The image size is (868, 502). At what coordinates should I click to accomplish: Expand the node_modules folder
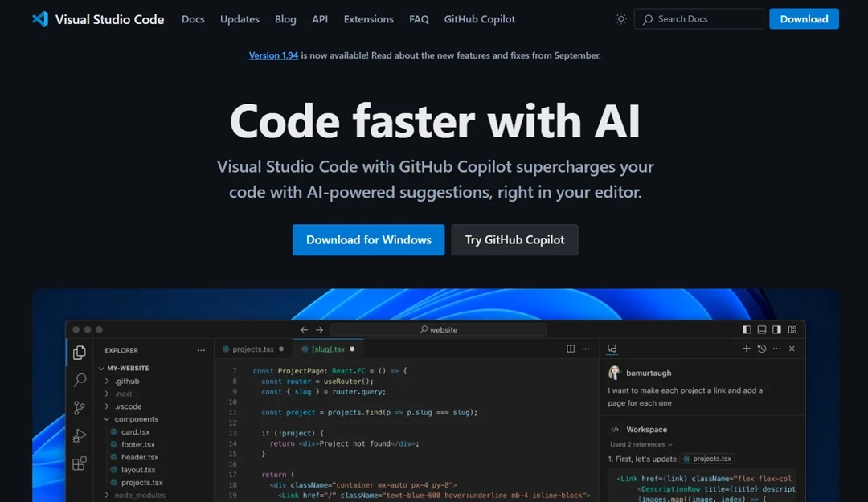tap(107, 495)
